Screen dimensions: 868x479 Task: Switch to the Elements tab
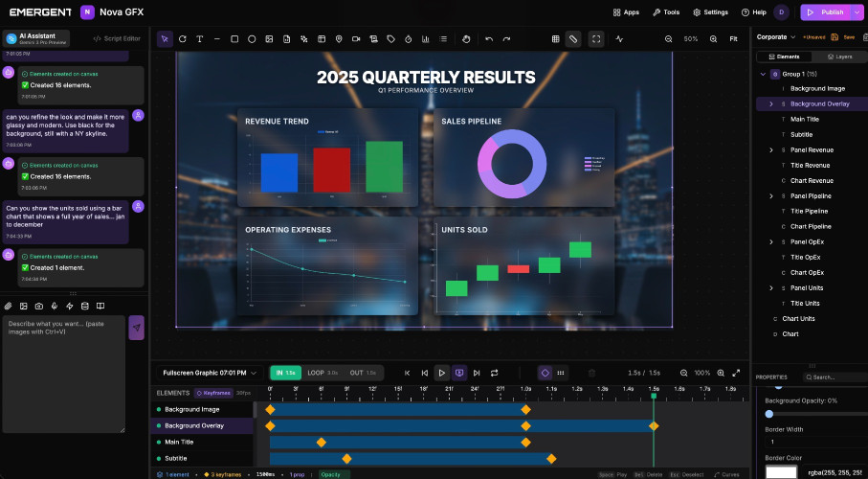click(x=785, y=57)
